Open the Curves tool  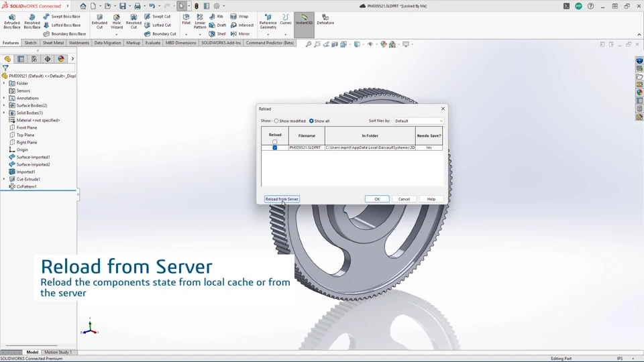pyautogui.click(x=286, y=19)
